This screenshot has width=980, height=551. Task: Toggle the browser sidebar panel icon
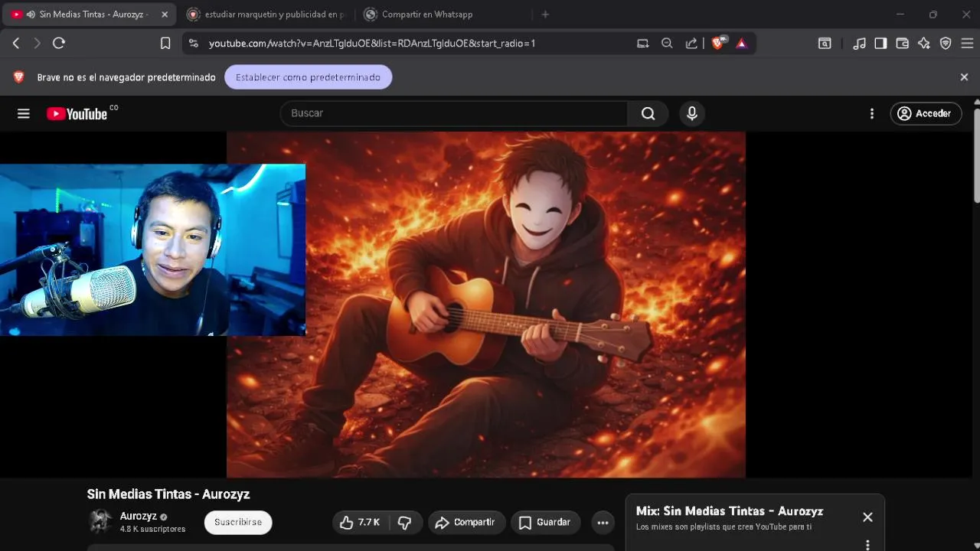[x=880, y=44]
